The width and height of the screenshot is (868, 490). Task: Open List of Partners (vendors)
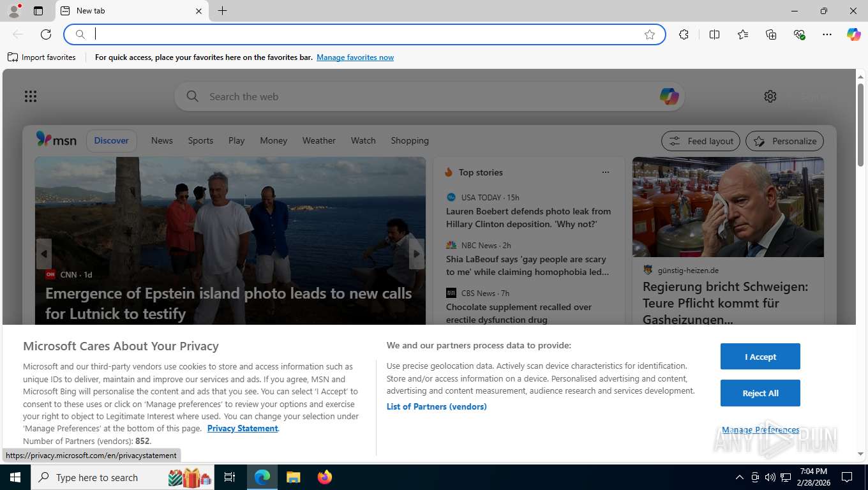coord(437,406)
